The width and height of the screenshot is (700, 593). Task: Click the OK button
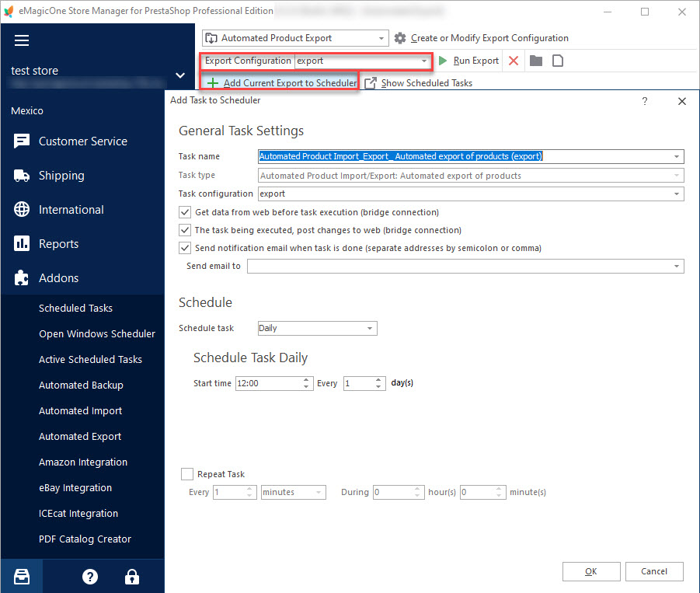591,571
